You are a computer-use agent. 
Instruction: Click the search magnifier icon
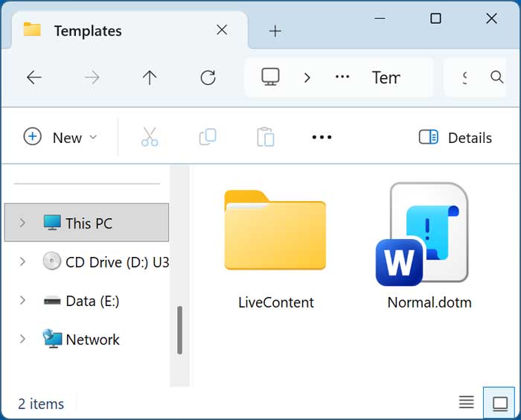point(496,77)
